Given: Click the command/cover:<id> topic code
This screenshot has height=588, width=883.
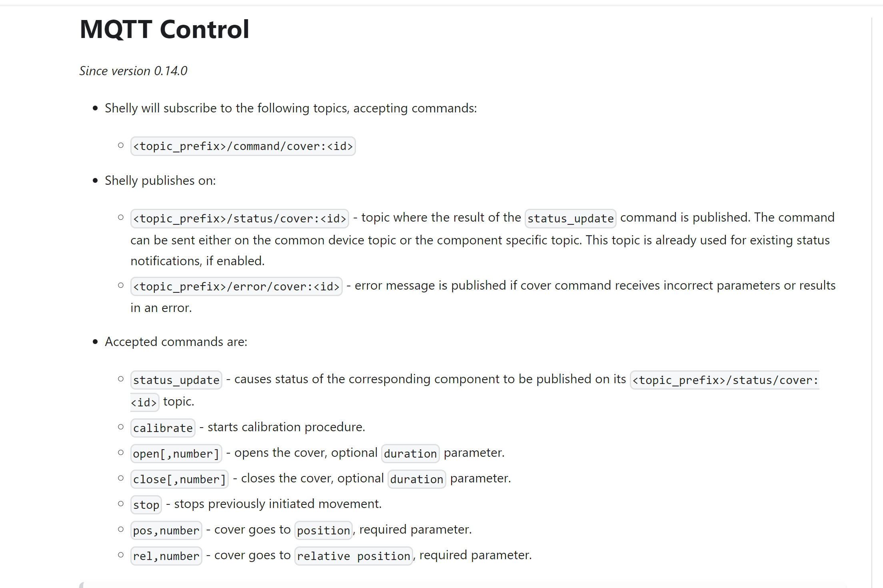Looking at the screenshot, I should click(243, 146).
